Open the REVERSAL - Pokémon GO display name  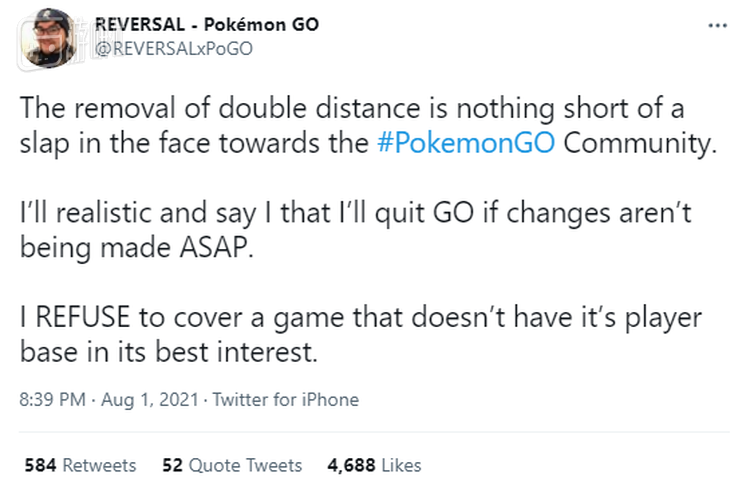coord(205,24)
